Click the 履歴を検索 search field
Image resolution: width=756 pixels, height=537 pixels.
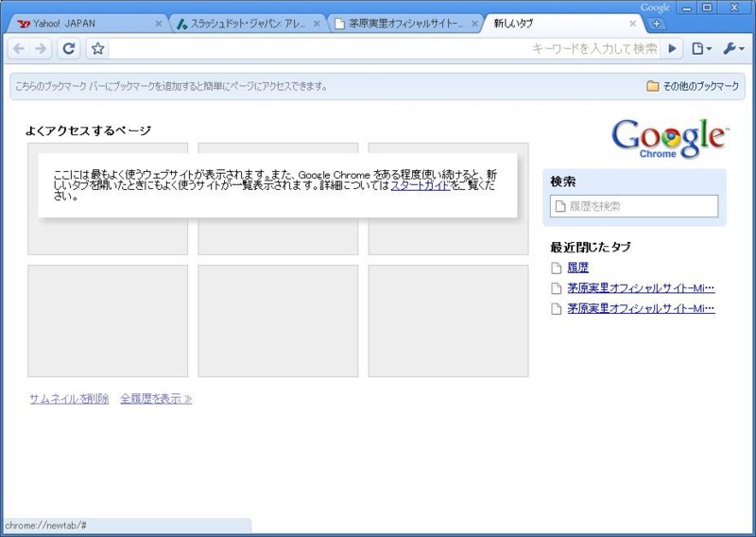634,206
